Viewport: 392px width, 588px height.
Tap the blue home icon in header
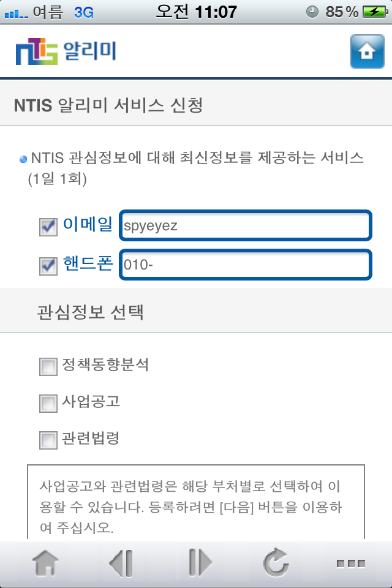click(367, 51)
